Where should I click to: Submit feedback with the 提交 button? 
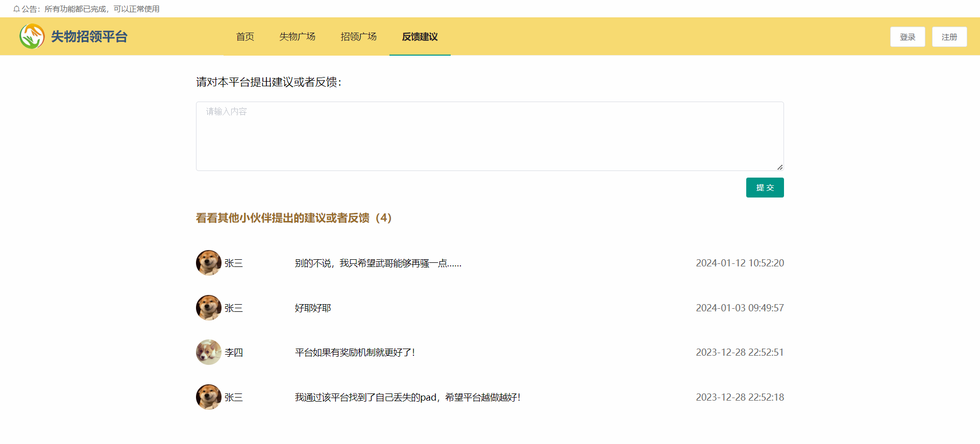[x=765, y=187]
